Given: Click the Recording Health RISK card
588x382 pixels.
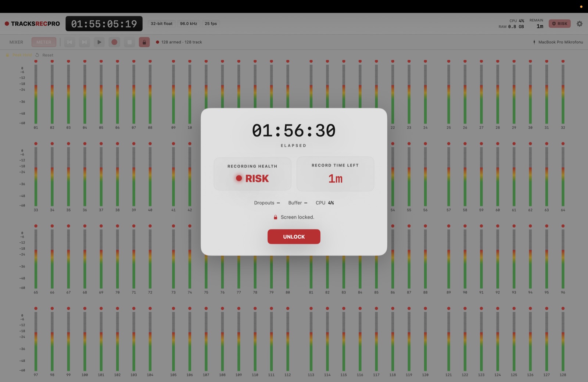Looking at the screenshot, I should point(252,174).
